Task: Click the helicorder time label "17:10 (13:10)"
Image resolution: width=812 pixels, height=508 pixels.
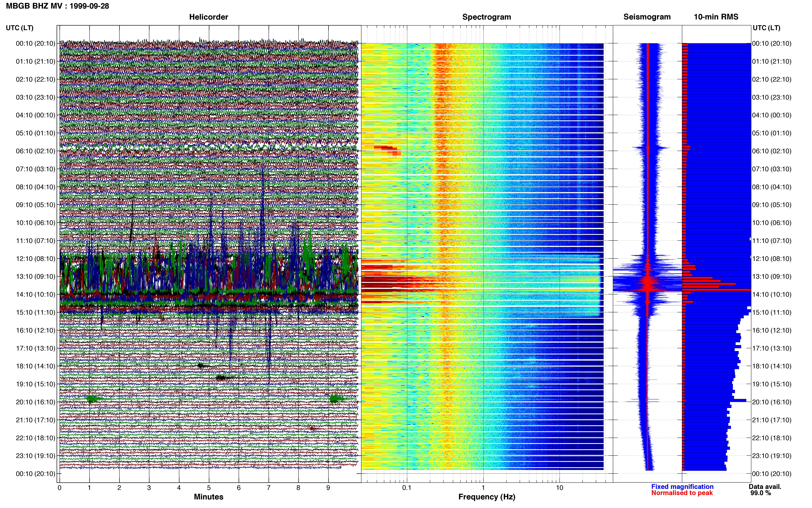Action: point(36,348)
